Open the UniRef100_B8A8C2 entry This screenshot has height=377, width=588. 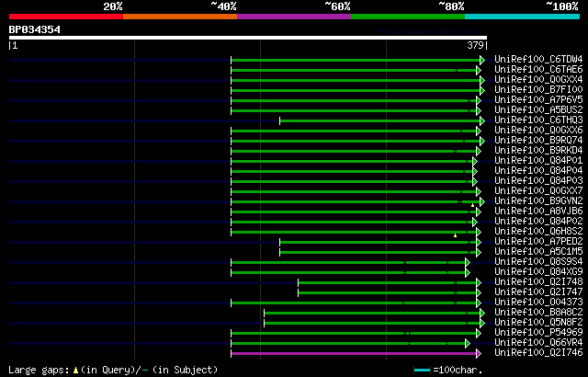538,313
